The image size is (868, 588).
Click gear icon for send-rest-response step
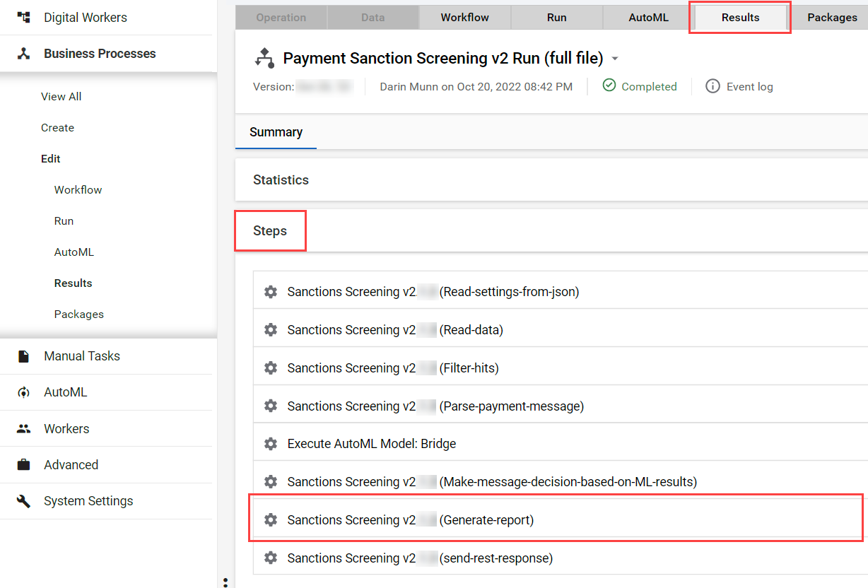click(x=271, y=558)
